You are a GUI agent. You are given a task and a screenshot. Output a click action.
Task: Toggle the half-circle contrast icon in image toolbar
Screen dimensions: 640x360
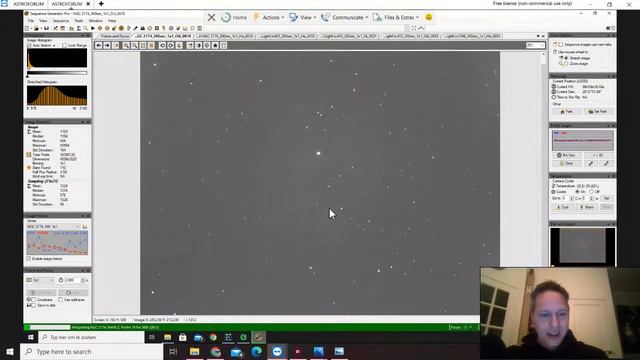(x=198, y=45)
